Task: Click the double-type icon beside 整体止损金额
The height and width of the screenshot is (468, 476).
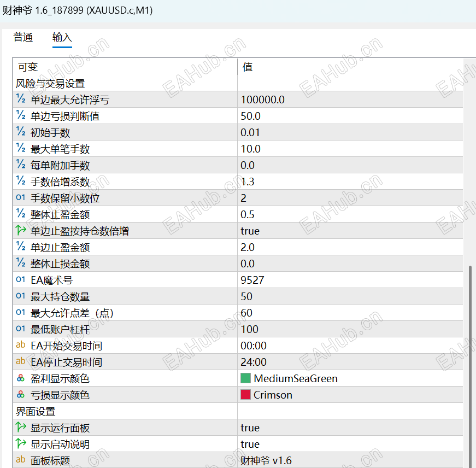Action: pyautogui.click(x=21, y=263)
